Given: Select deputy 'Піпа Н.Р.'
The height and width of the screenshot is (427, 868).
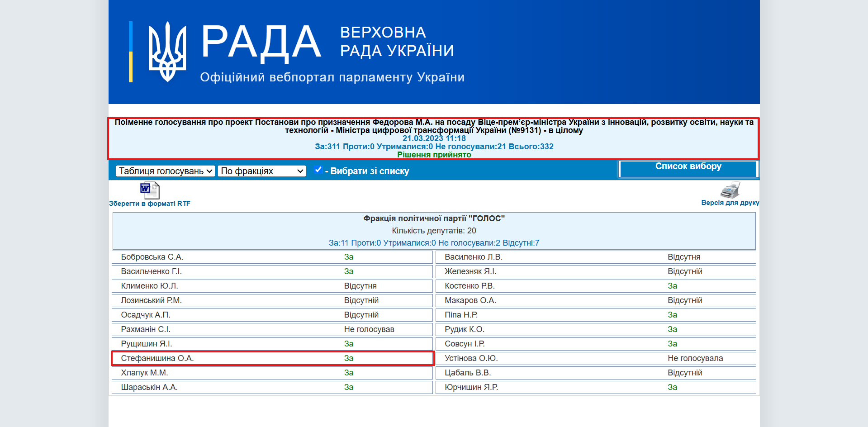Looking at the screenshot, I should 461,315.
